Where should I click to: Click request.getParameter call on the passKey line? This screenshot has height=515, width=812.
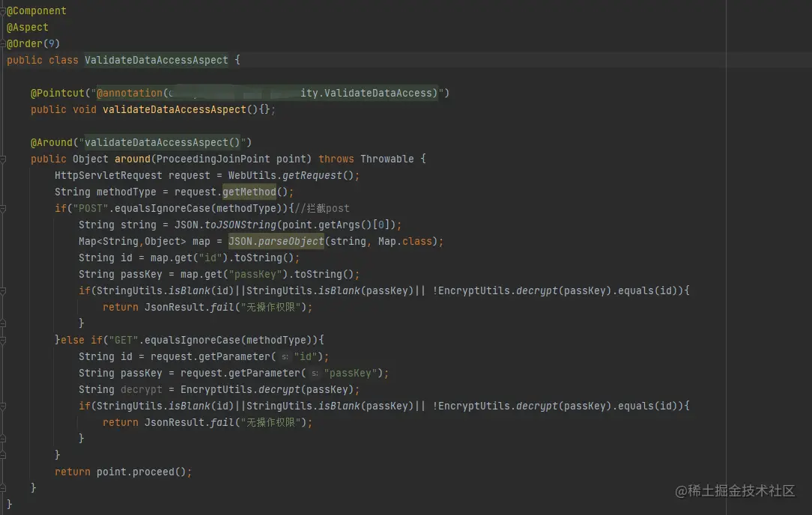coord(240,374)
